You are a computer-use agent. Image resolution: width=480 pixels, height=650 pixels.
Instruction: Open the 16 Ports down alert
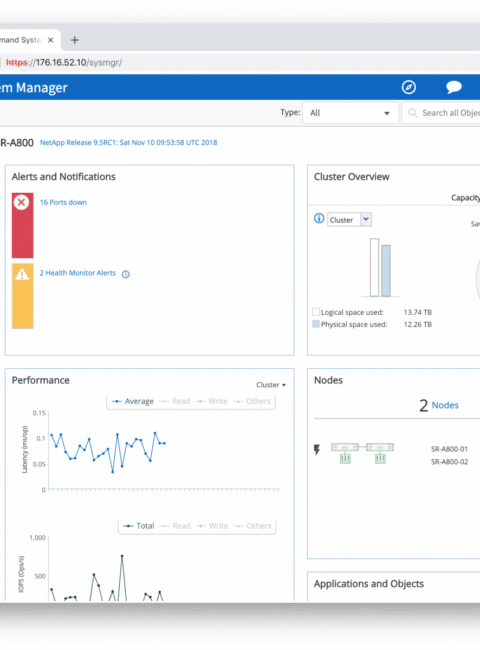coord(63,202)
